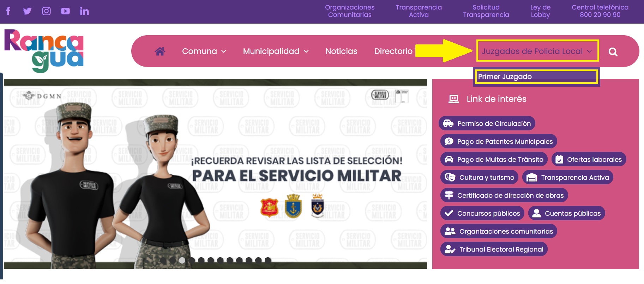Image resolution: width=644 pixels, height=284 pixels.
Task: Open the YouTube social icon
Action: (65, 11)
